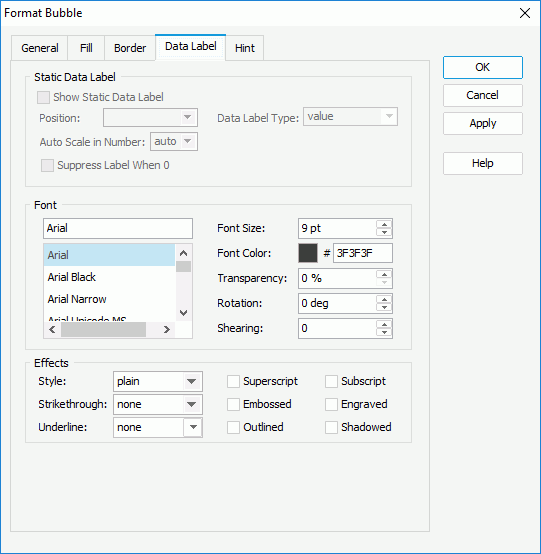Click the font color hex field
This screenshot has width=541, height=554.
coord(363,253)
